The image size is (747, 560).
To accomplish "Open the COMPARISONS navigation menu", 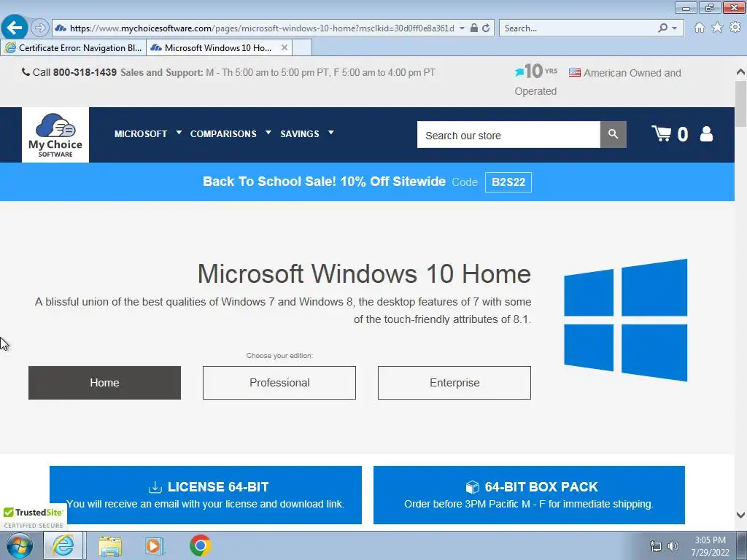I will click(x=223, y=134).
